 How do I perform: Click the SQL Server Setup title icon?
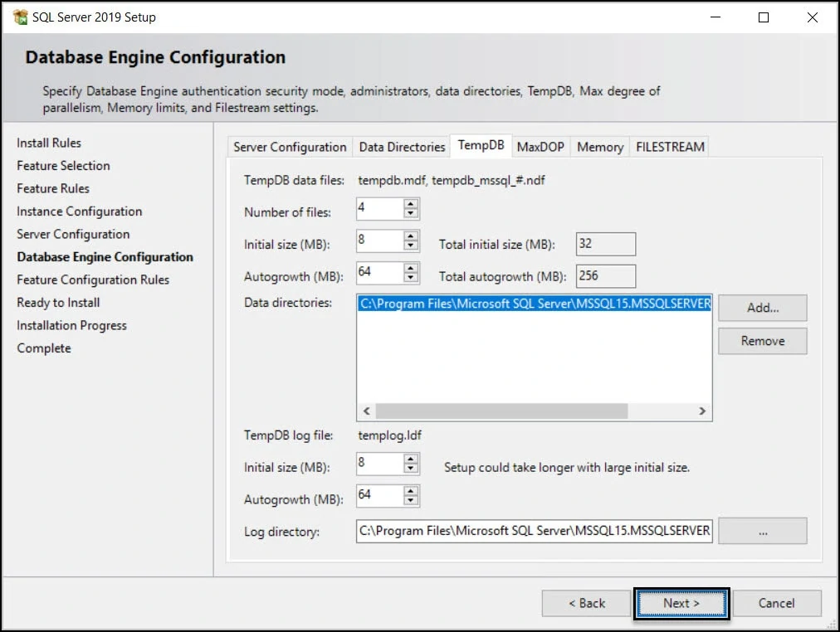click(21, 17)
